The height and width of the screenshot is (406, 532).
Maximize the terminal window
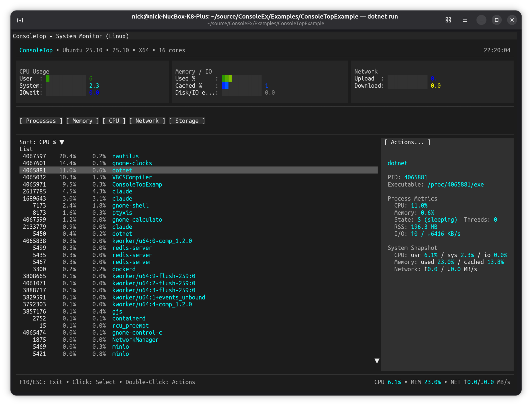pos(497,20)
